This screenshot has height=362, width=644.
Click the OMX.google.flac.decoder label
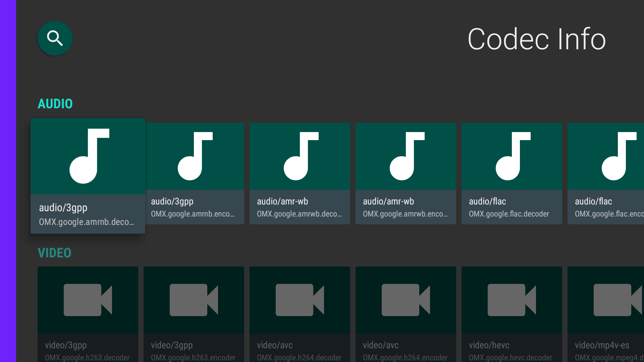click(509, 214)
